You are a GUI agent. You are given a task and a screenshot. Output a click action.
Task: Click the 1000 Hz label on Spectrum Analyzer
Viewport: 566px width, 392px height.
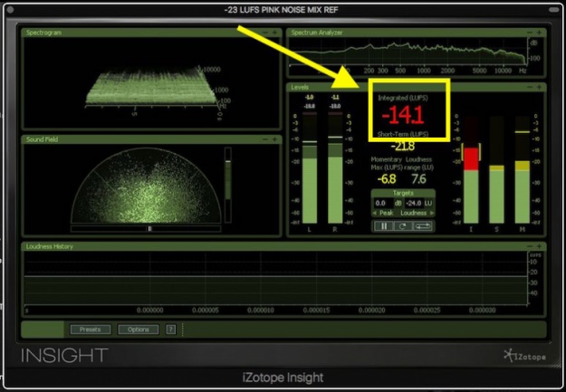424,71
